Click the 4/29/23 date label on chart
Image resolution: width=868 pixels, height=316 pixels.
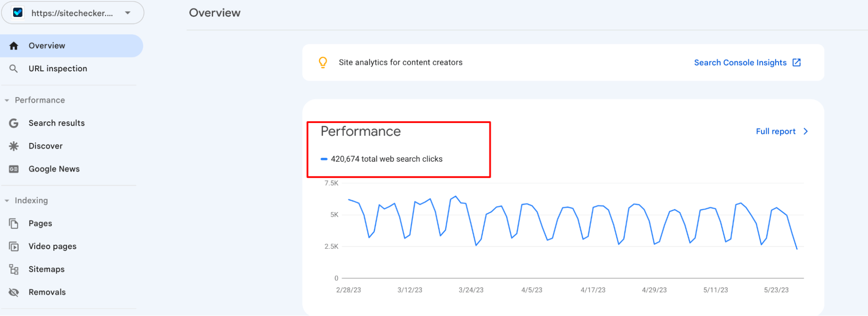point(654,290)
